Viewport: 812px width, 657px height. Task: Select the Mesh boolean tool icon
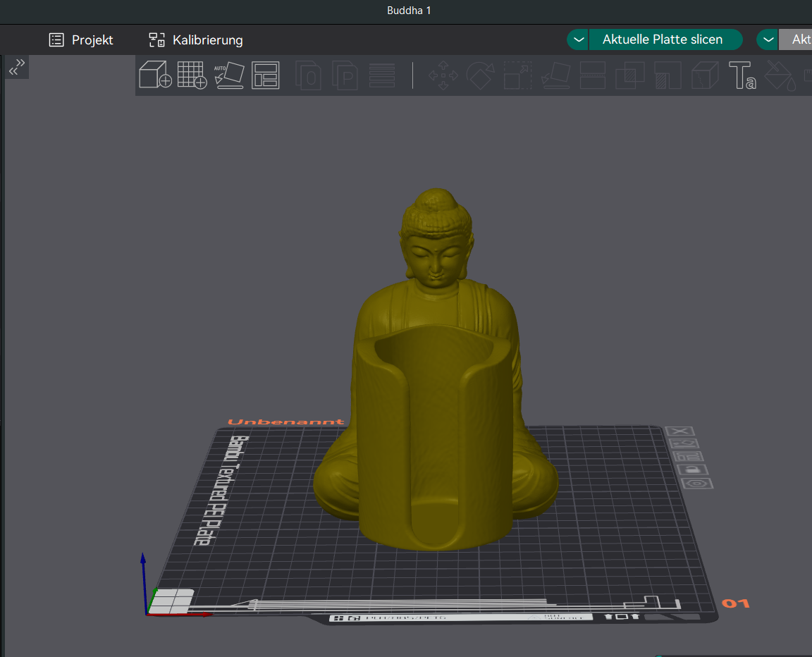click(629, 75)
